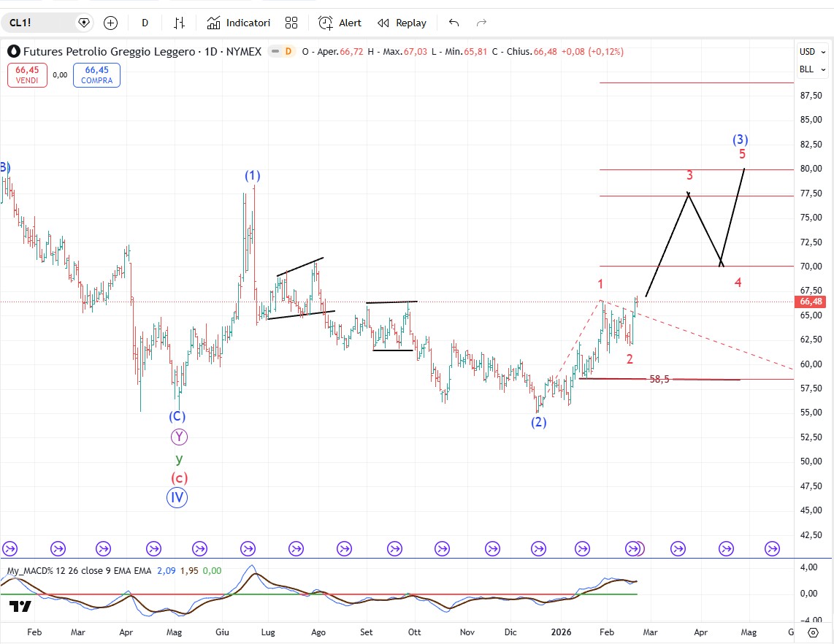
Task: Toggle the D data mode pill in legend
Action: (x=282, y=52)
